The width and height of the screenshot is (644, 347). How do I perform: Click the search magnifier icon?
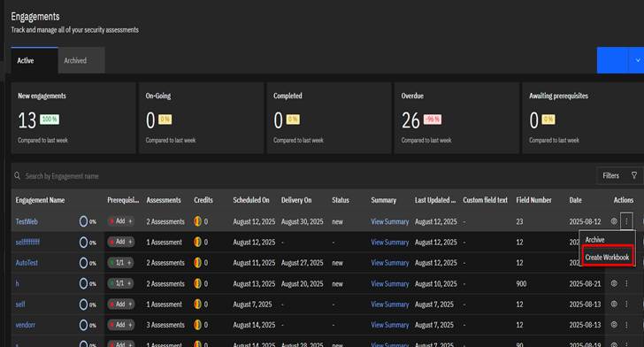pos(18,176)
